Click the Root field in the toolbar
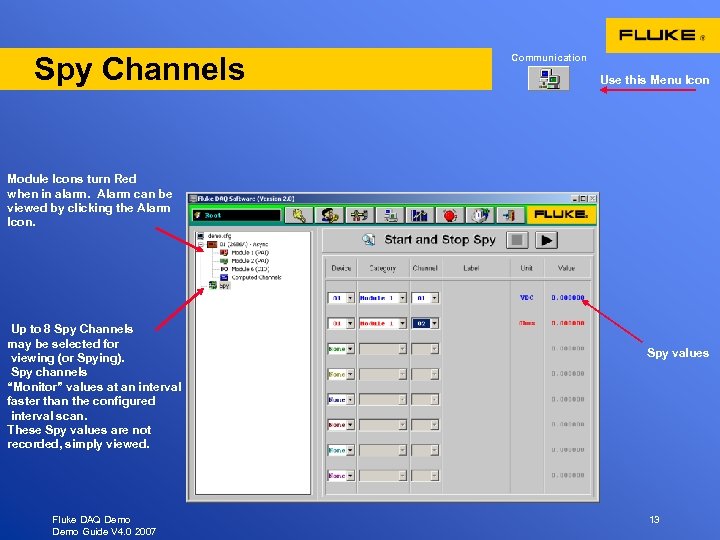The height and width of the screenshot is (540, 720). tap(236, 215)
